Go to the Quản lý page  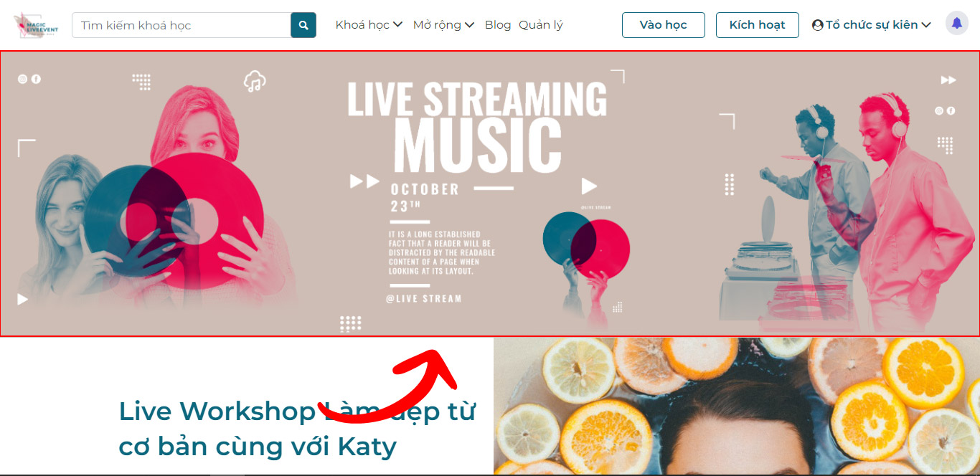tap(541, 25)
